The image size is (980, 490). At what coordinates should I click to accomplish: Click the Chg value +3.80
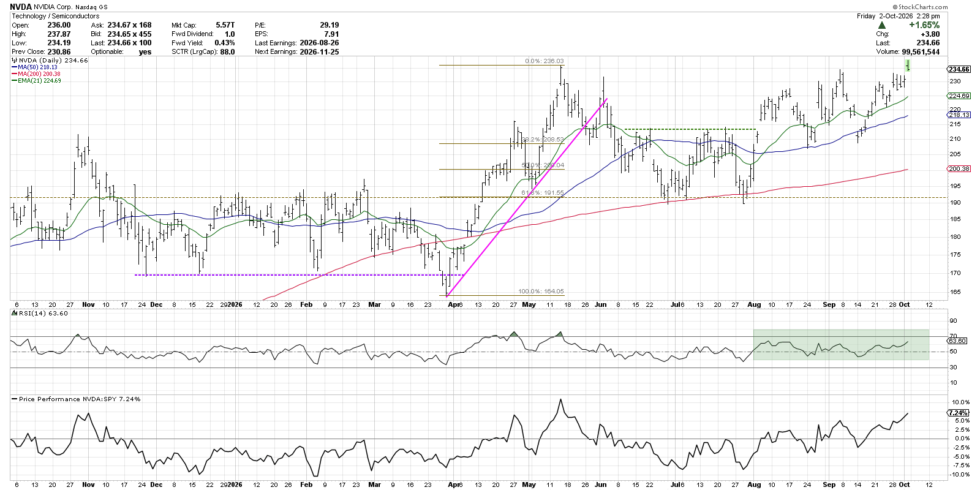click(930, 34)
